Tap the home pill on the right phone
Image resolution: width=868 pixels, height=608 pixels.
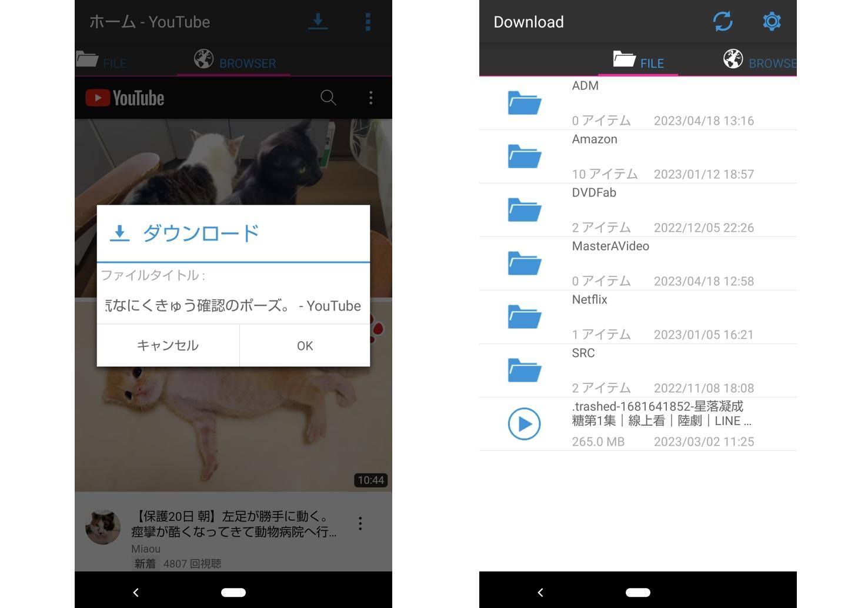pos(638,593)
